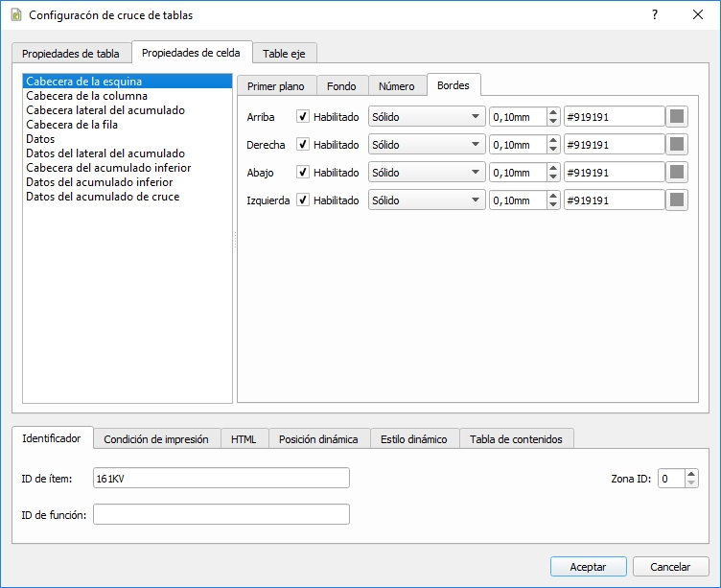Click the Cancelar button
This screenshot has height=588, width=721.
coord(671,567)
